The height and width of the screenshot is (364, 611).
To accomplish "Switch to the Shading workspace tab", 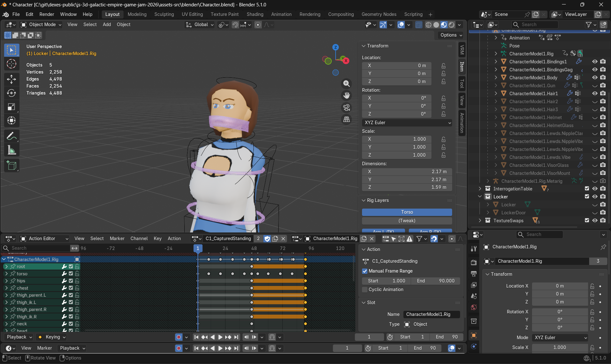I will point(255,14).
